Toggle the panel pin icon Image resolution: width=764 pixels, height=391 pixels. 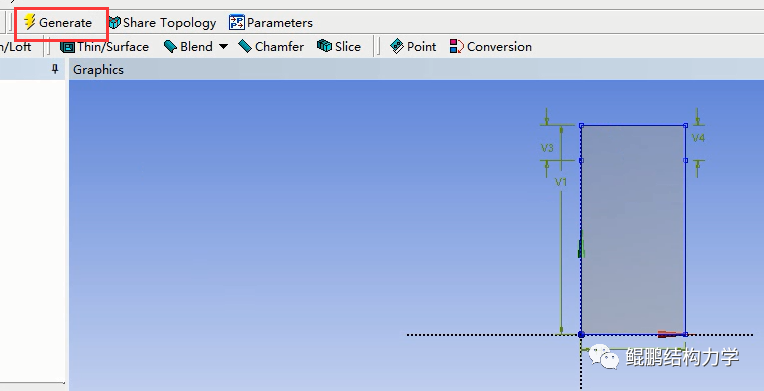click(x=55, y=69)
